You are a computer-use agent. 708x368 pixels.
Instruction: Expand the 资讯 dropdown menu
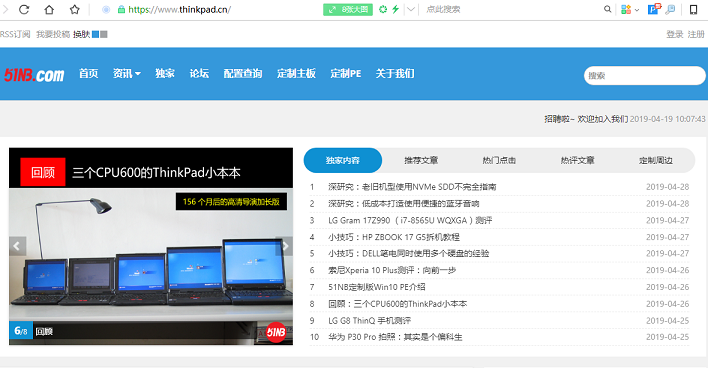click(126, 74)
